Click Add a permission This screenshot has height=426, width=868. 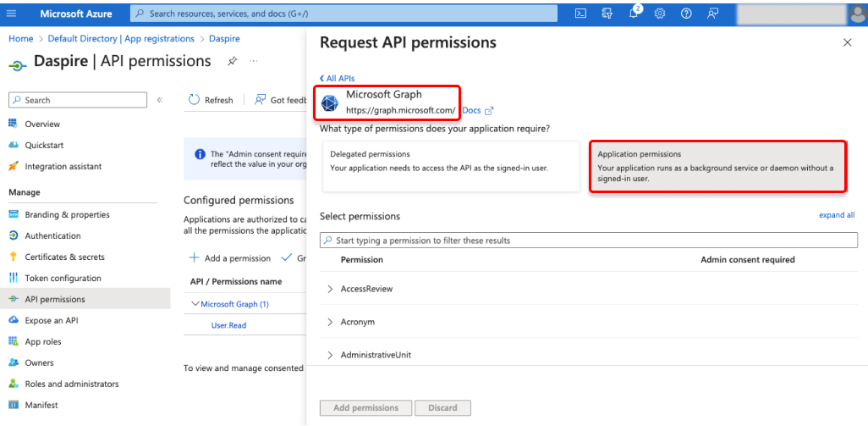coord(230,258)
